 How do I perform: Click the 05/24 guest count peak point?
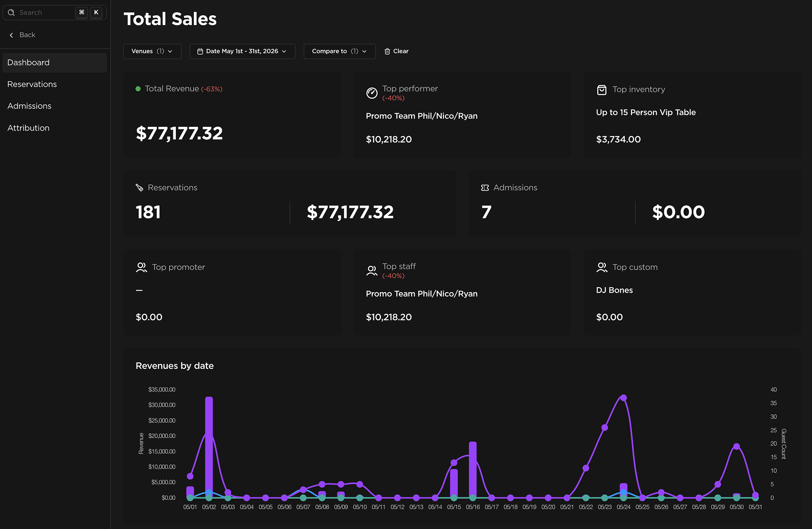click(623, 398)
